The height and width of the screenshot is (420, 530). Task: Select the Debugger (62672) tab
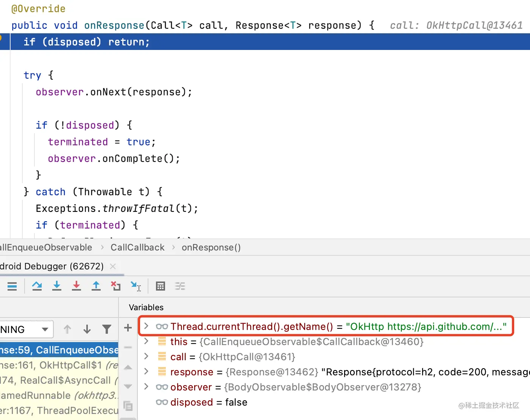point(52,266)
